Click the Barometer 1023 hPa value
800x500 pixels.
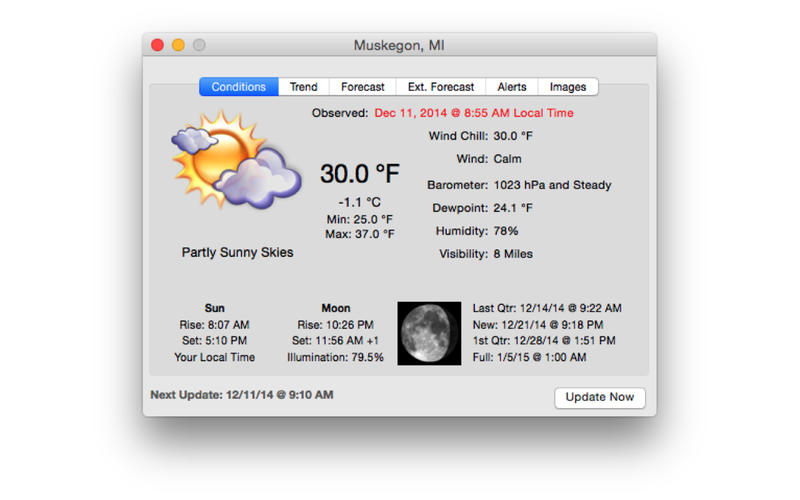click(x=552, y=185)
